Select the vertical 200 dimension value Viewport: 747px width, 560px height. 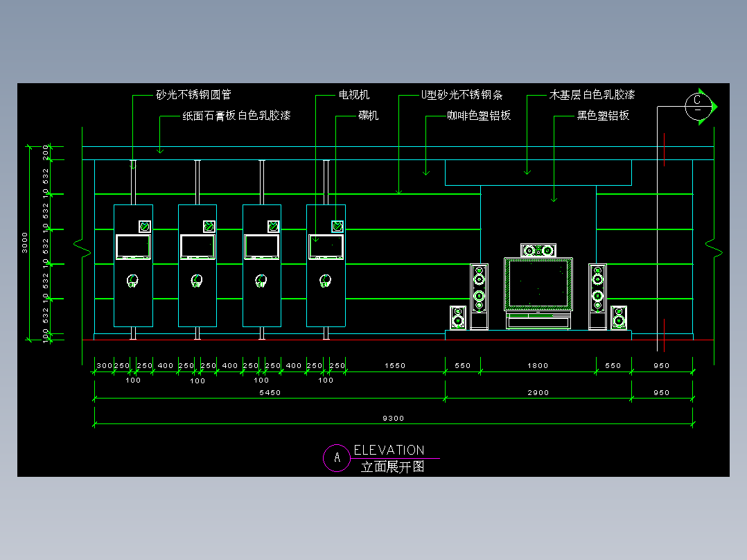pos(46,152)
